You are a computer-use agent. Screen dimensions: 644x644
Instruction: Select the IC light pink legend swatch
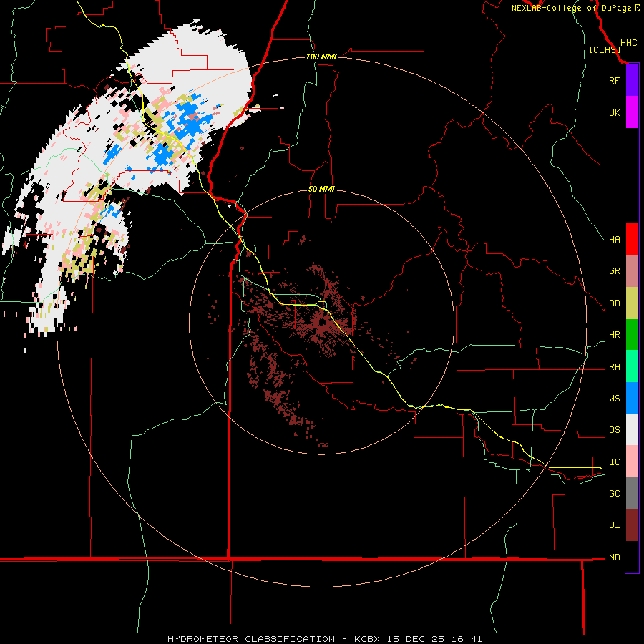(x=632, y=462)
